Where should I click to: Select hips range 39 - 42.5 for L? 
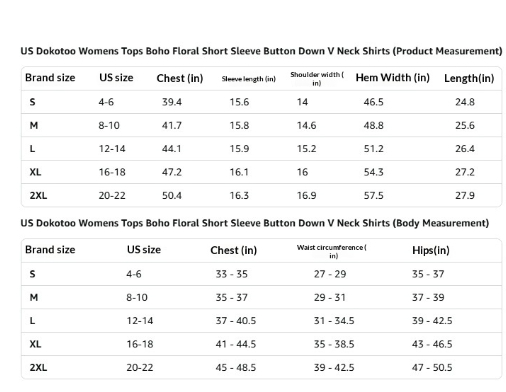point(432,321)
